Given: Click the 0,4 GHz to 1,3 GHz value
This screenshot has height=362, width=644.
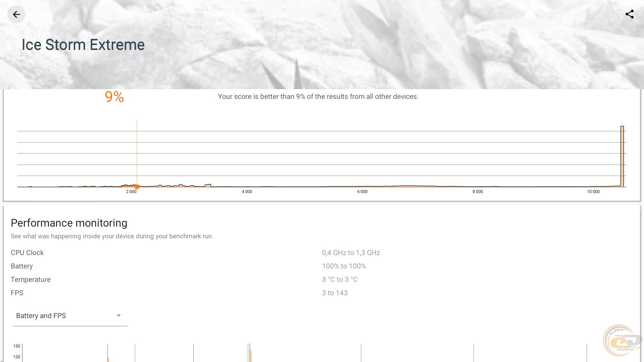Looking at the screenshot, I should [x=351, y=253].
